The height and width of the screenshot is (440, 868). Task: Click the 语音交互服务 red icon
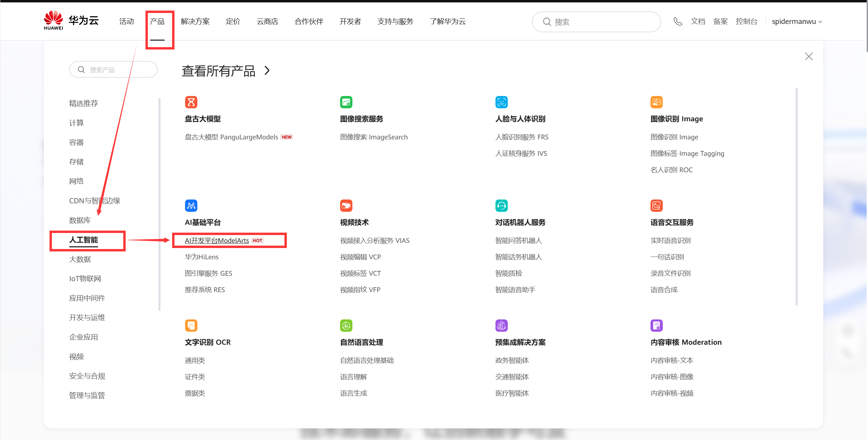point(656,205)
